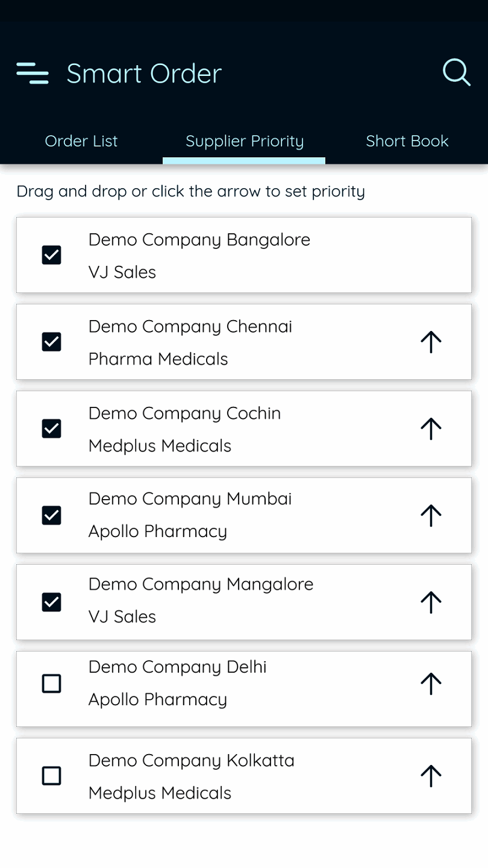
Task: Click up arrow for Demo Company Kolkatta
Action: tap(431, 776)
